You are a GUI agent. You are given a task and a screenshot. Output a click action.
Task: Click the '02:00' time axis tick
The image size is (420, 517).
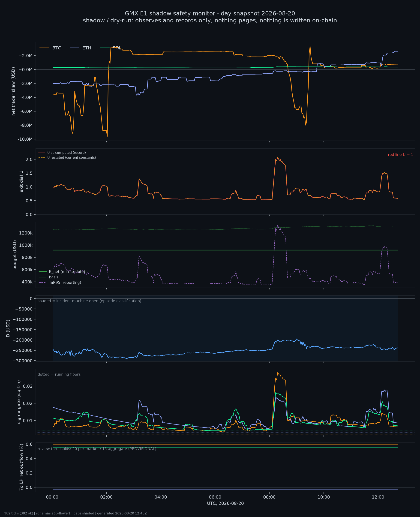pos(106,497)
